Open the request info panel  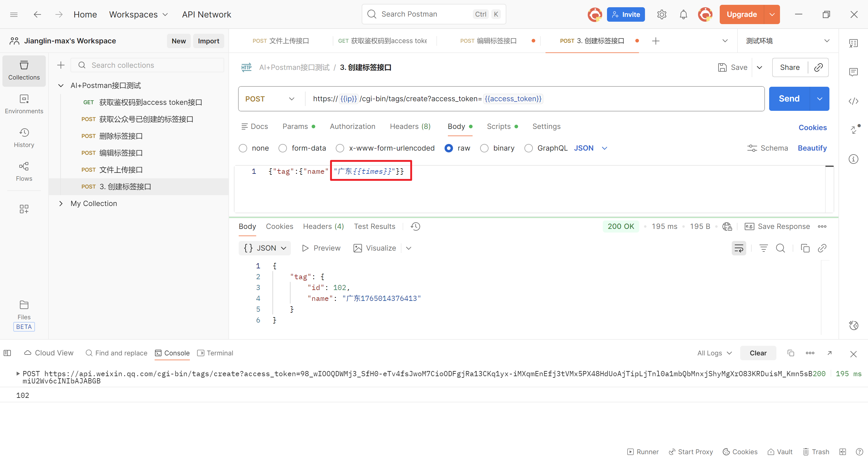click(853, 159)
